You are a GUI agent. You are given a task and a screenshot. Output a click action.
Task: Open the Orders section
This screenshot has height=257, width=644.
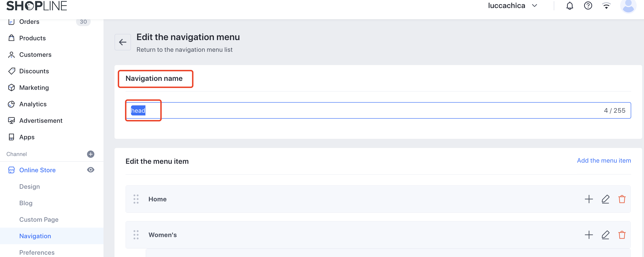coord(29,22)
